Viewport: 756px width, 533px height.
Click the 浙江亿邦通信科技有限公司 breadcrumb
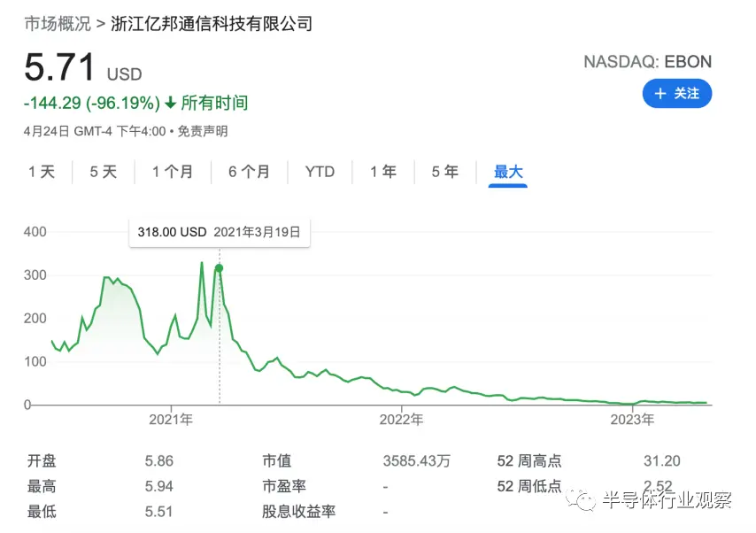pos(212,24)
